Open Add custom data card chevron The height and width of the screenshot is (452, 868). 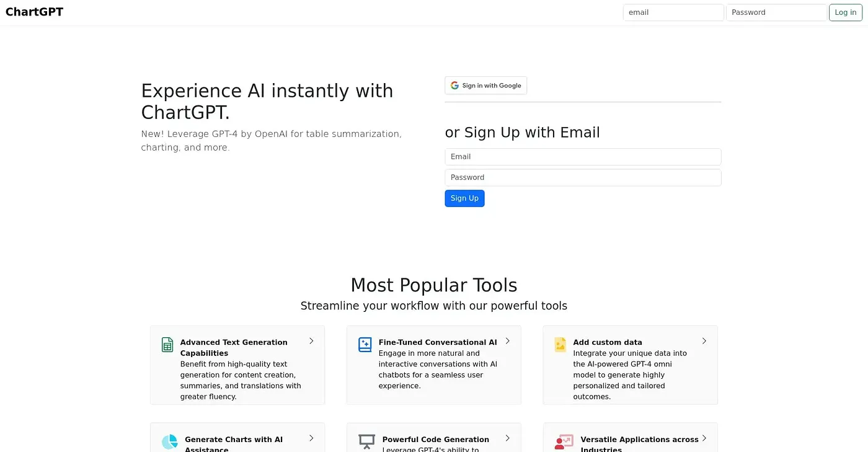[x=704, y=341]
